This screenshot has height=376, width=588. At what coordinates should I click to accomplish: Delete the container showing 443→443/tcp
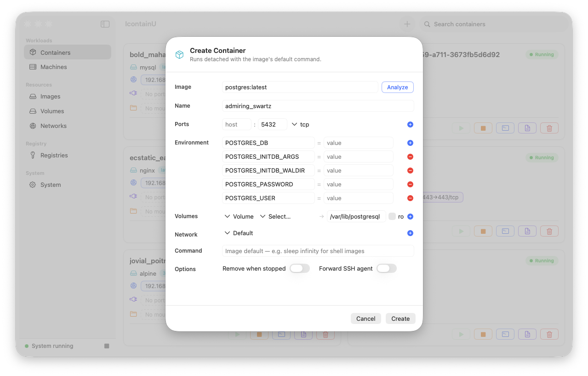pos(549,231)
